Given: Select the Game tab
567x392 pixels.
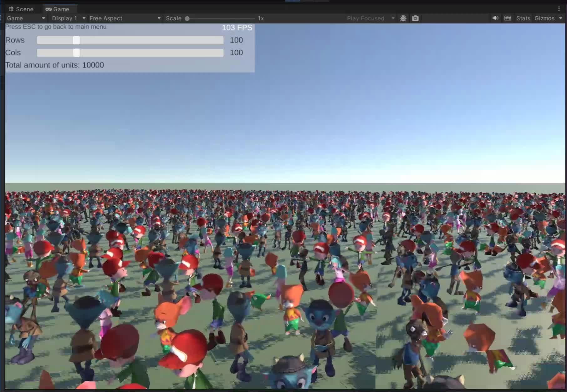Looking at the screenshot, I should pos(60,9).
